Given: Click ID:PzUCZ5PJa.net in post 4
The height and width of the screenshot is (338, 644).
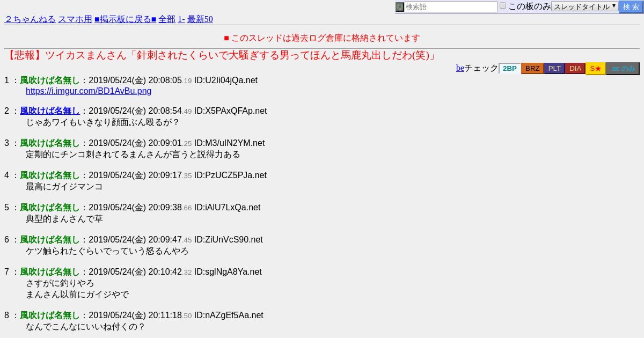Looking at the screenshot, I should point(230,175).
